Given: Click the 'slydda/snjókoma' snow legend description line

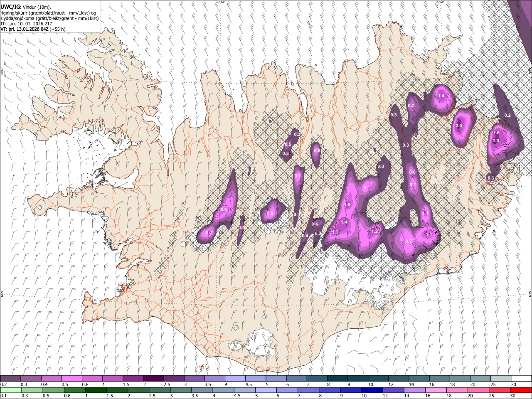Looking at the screenshot, I should 49,19.
